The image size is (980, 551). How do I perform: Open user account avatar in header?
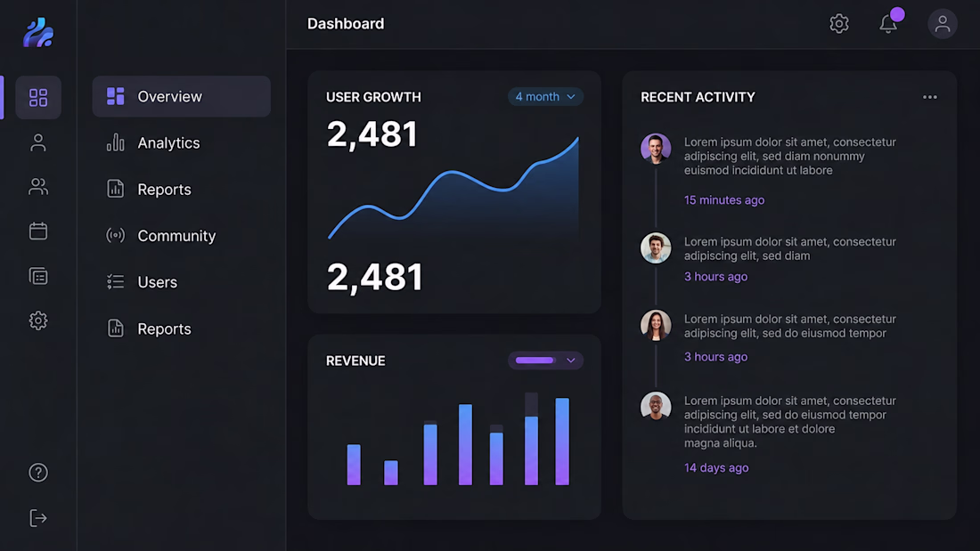click(943, 24)
